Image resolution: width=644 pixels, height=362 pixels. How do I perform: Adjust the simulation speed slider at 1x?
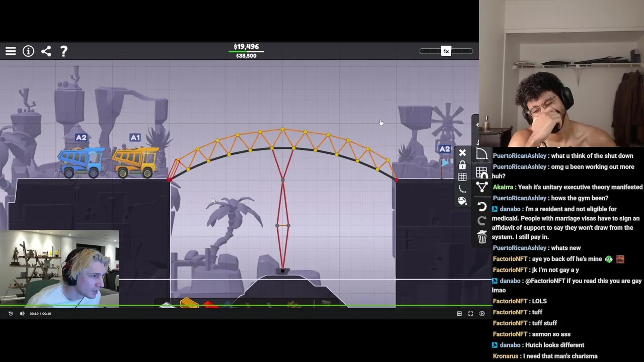click(x=446, y=51)
